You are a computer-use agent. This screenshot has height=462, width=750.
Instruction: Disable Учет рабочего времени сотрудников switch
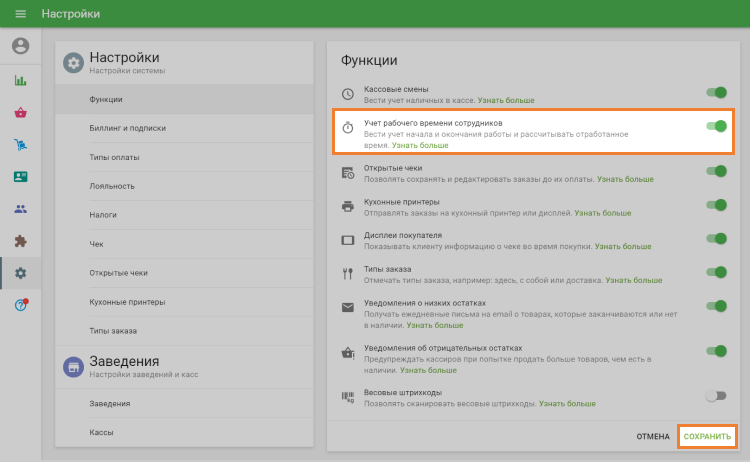tap(716, 126)
